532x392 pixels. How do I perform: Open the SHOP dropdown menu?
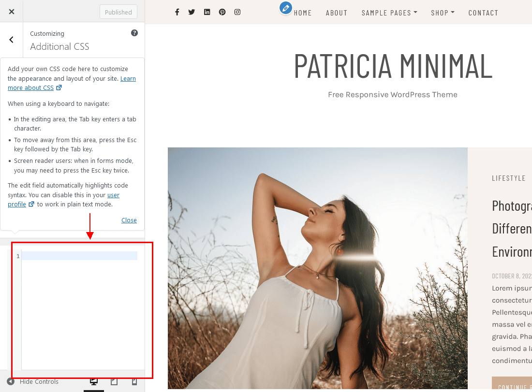pyautogui.click(x=443, y=13)
